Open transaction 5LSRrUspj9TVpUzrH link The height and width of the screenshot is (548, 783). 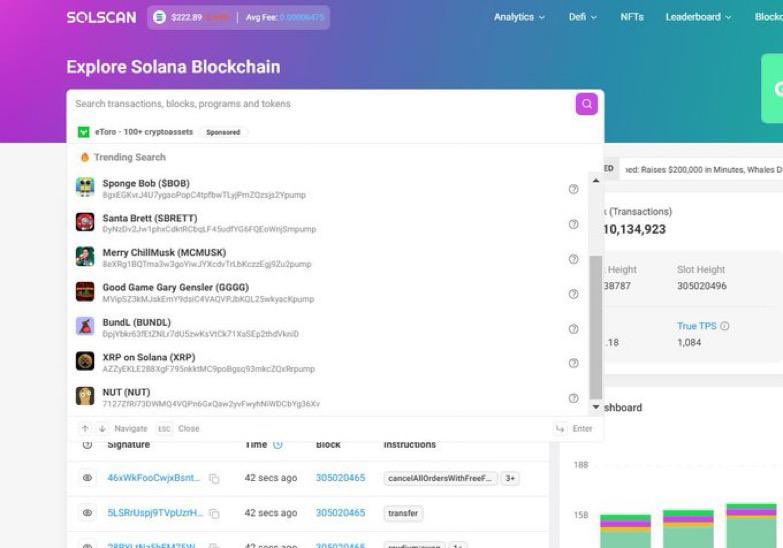[x=155, y=513]
